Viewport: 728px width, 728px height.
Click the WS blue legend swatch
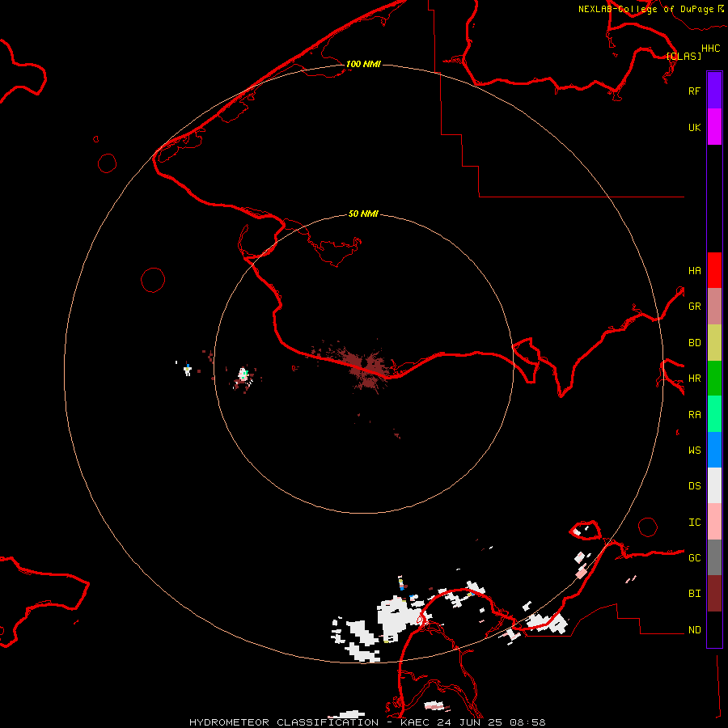pyautogui.click(x=714, y=450)
